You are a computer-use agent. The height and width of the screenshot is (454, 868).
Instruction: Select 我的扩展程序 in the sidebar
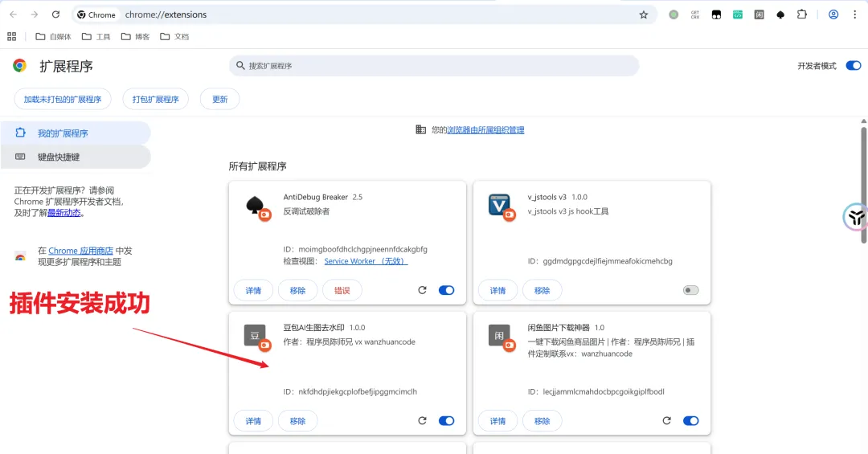pyautogui.click(x=76, y=133)
